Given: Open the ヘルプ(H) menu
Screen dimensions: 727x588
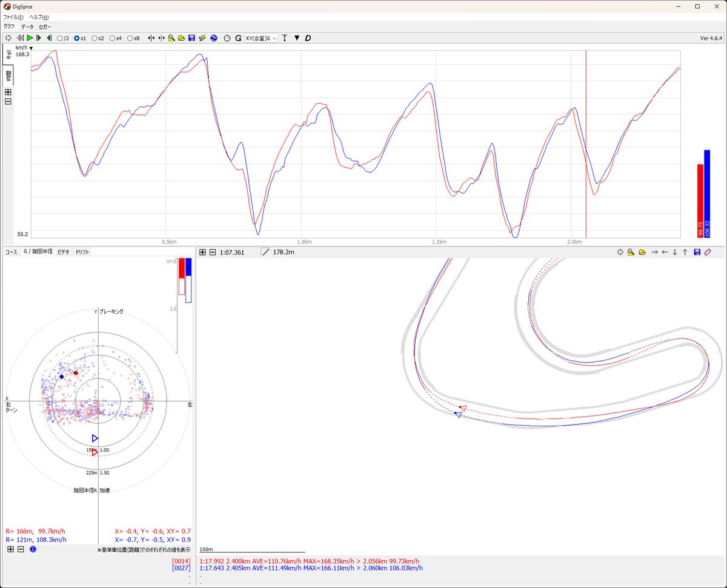Looking at the screenshot, I should pos(39,17).
